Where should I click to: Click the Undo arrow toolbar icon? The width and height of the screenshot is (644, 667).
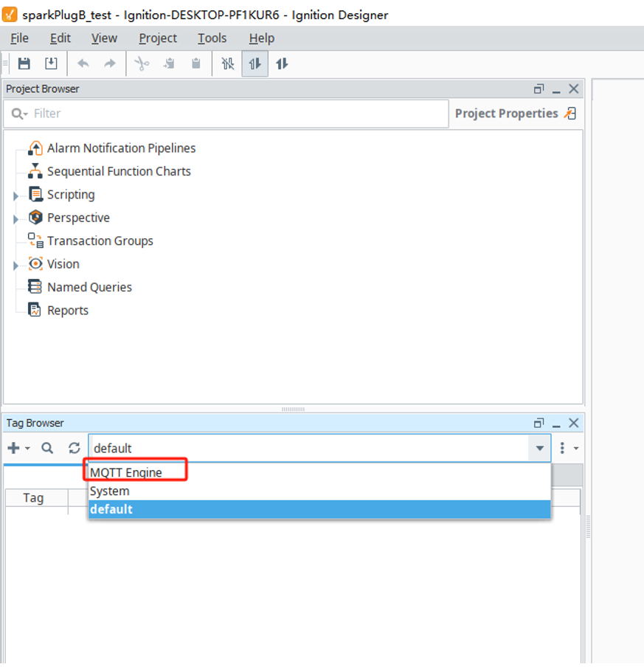(83, 63)
